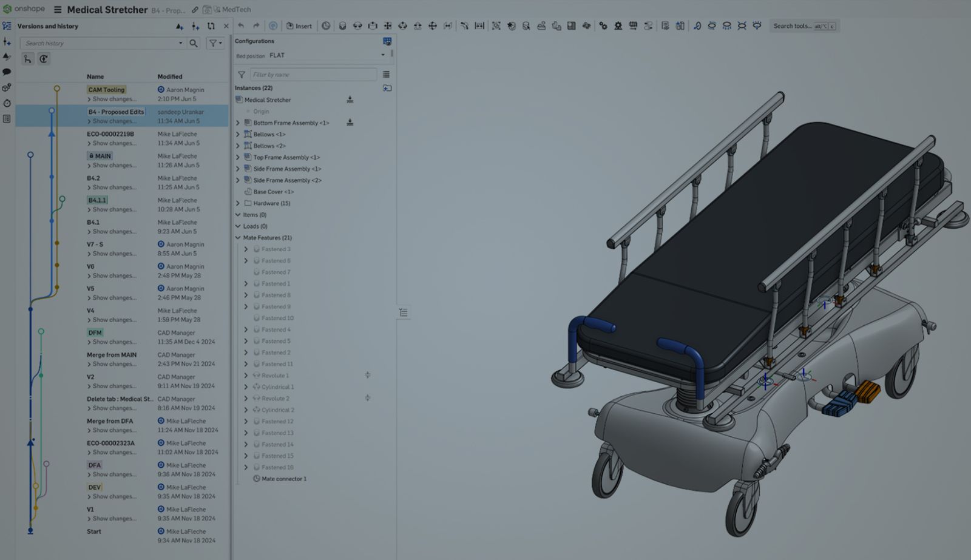Switch to the branch graph history view

pos(27,58)
